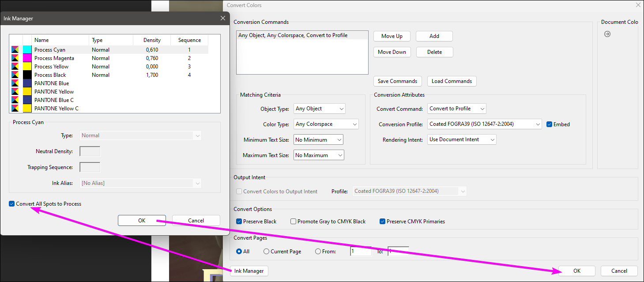
Task: Click the Save Commands button
Action: [397, 81]
